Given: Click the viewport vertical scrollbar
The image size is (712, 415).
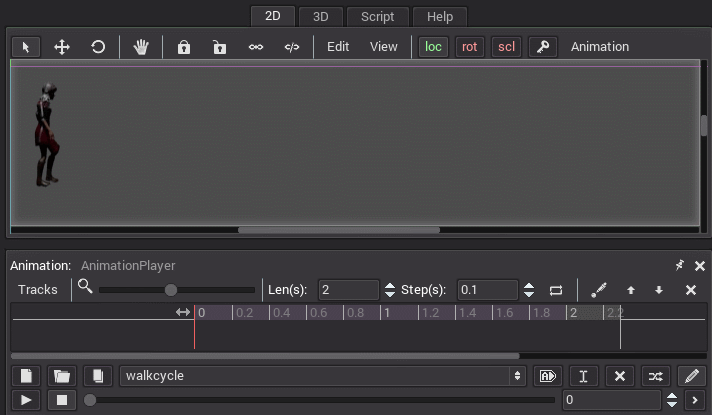Looking at the screenshot, I should tap(704, 125).
